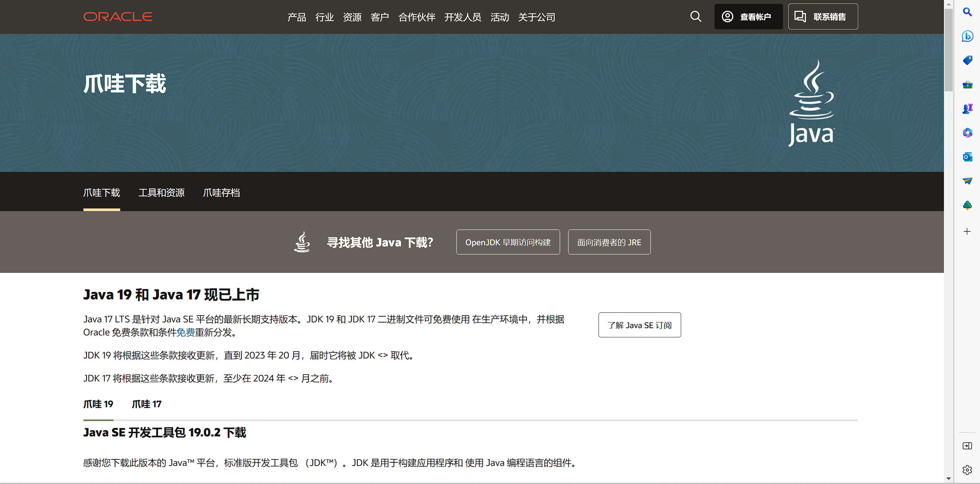Open the 资源 menu
Viewport: 980px width, 484px height.
click(x=352, y=17)
